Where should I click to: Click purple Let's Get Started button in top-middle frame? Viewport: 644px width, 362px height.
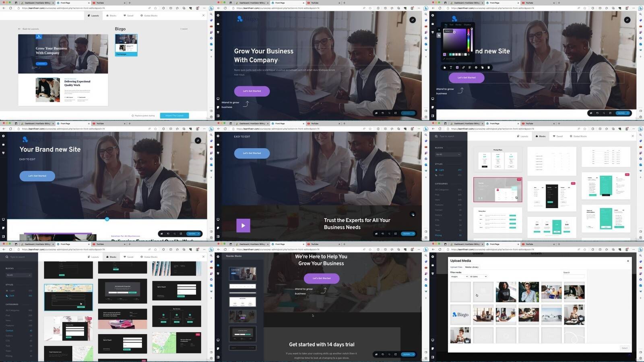click(252, 91)
